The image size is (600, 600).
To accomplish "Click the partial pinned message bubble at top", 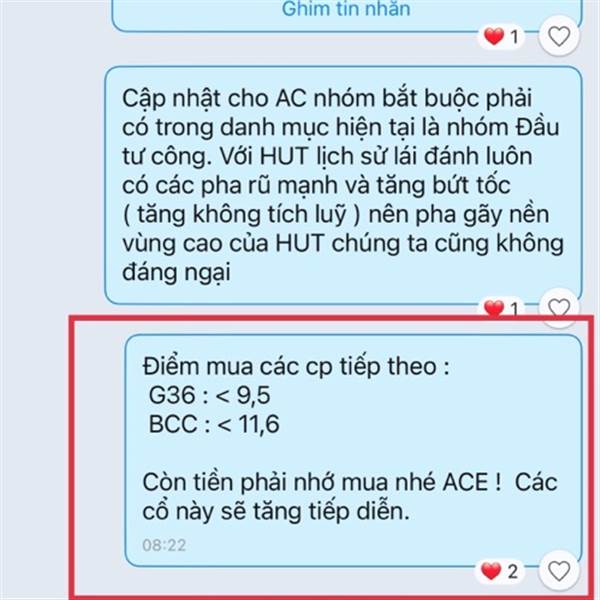I will (x=346, y=15).
